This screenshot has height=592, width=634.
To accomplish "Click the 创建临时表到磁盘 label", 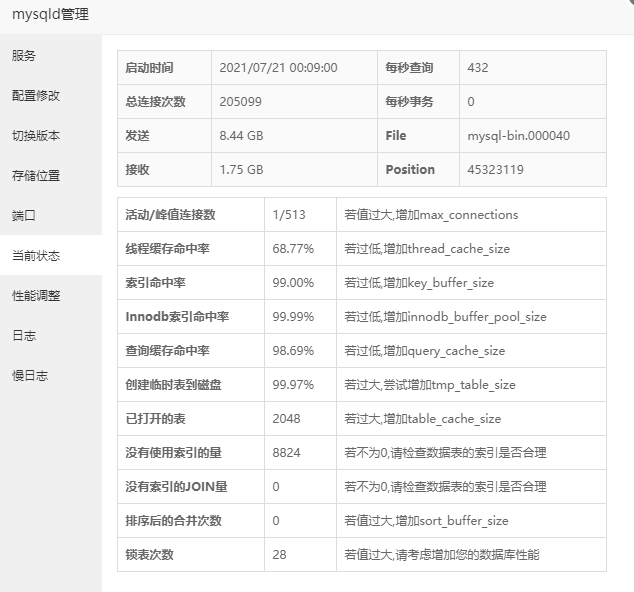I will click(x=173, y=385).
